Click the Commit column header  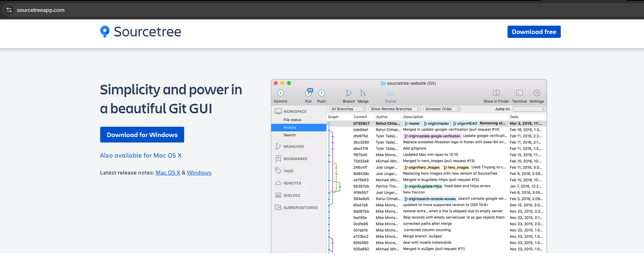click(360, 117)
